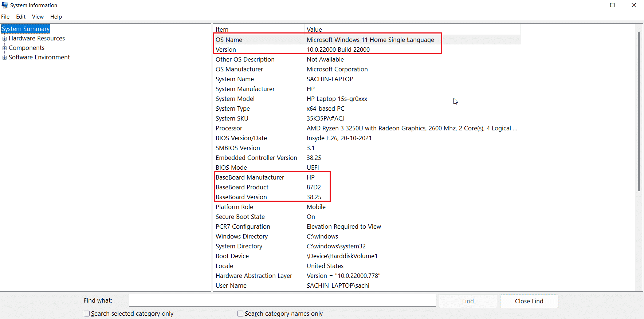
Task: Click the value Insyde F.26, 20-10-2021
Action: point(339,138)
